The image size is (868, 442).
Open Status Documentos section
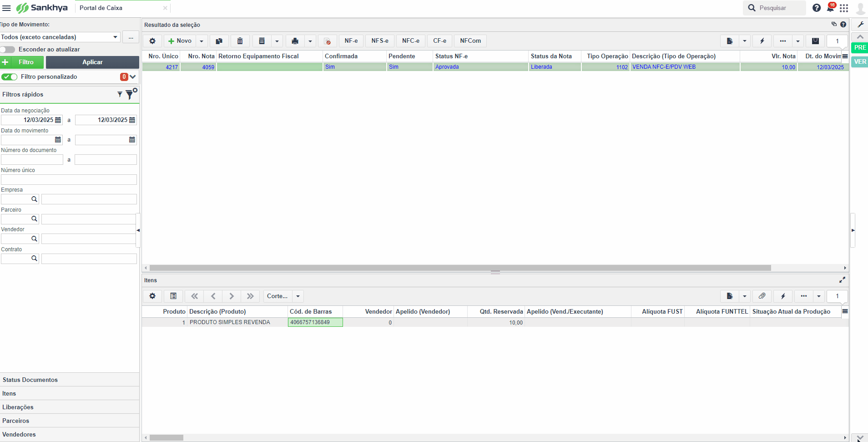[70, 380]
